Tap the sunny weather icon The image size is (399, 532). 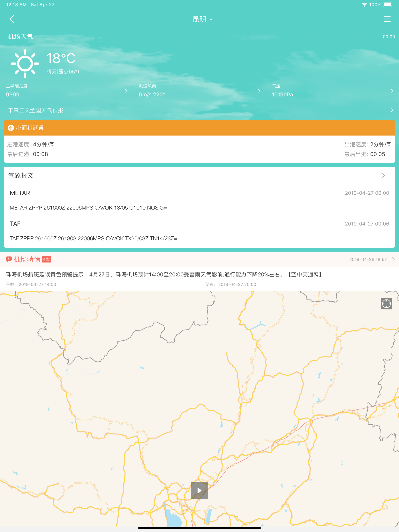pyautogui.click(x=25, y=63)
